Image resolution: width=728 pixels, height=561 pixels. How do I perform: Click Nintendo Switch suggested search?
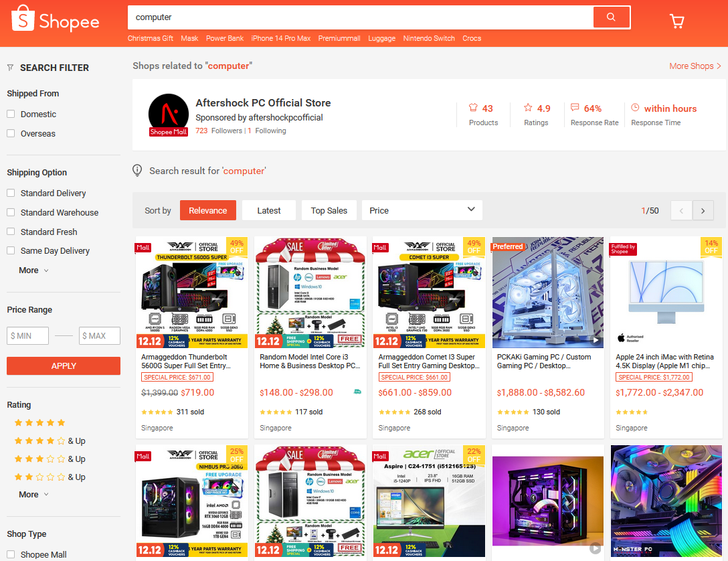click(x=429, y=39)
